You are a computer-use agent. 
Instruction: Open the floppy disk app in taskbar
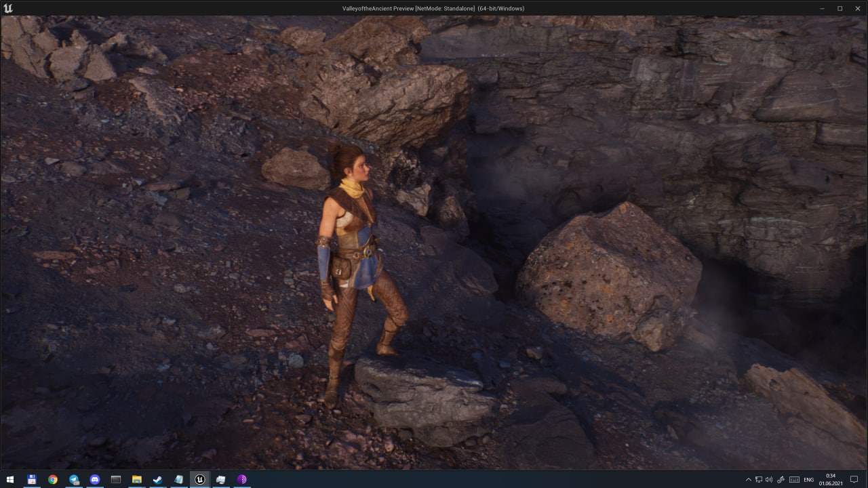[31, 479]
